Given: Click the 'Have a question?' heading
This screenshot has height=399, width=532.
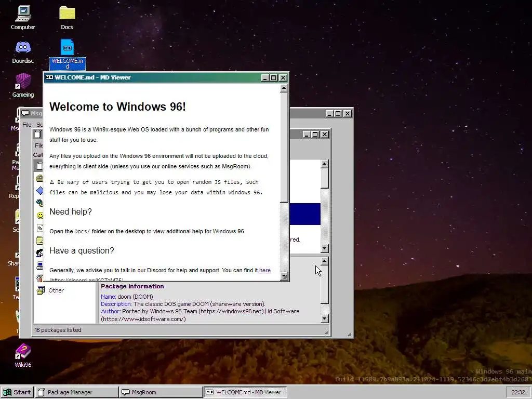Looking at the screenshot, I should click(82, 251).
